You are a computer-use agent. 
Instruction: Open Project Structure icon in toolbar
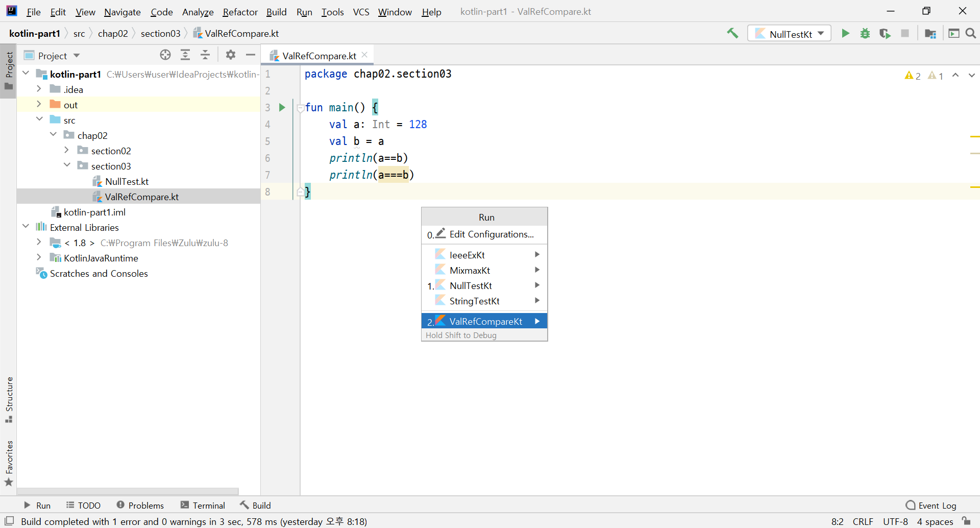tap(930, 33)
